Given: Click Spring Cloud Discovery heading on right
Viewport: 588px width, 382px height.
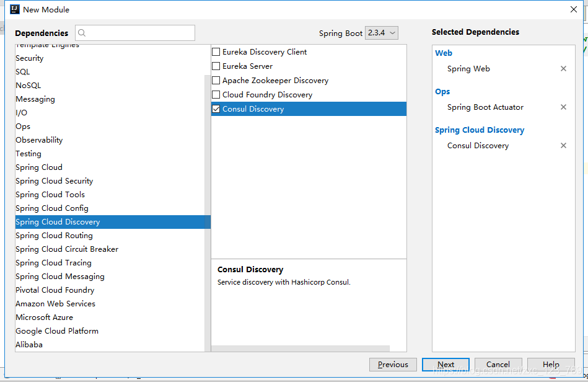Looking at the screenshot, I should [x=480, y=130].
